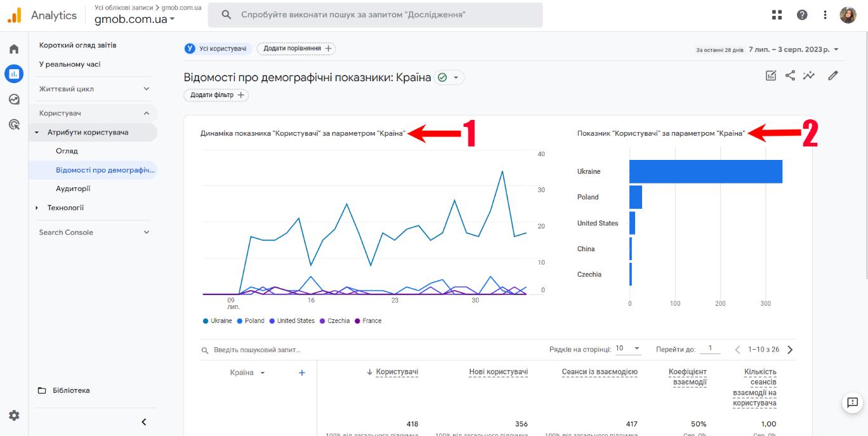Viewport: 868px width, 436px height.
Task: Open the Admin settings gear
Action: 13,415
